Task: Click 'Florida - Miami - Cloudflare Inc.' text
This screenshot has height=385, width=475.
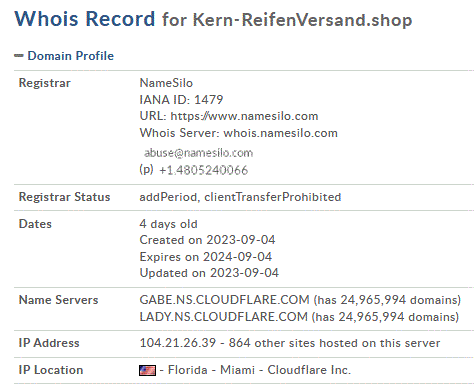Action: tap(259, 370)
